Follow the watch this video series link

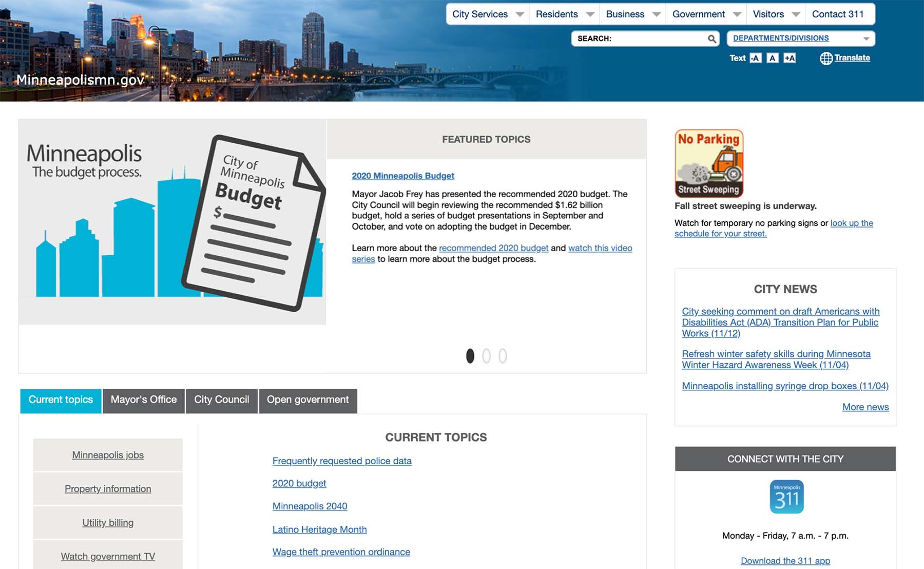click(x=600, y=248)
